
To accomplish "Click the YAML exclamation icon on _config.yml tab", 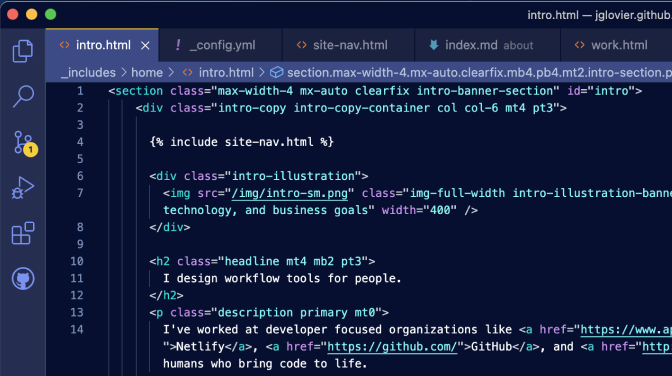I will [x=178, y=45].
